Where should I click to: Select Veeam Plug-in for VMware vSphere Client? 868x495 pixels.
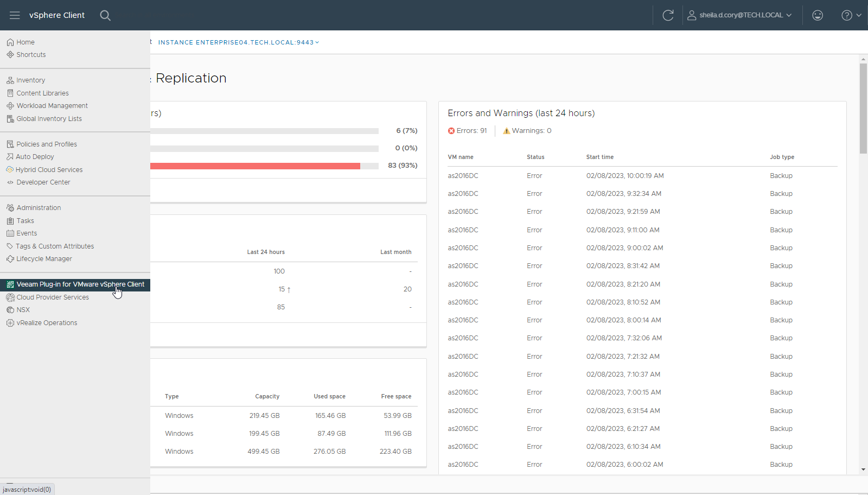coord(80,284)
